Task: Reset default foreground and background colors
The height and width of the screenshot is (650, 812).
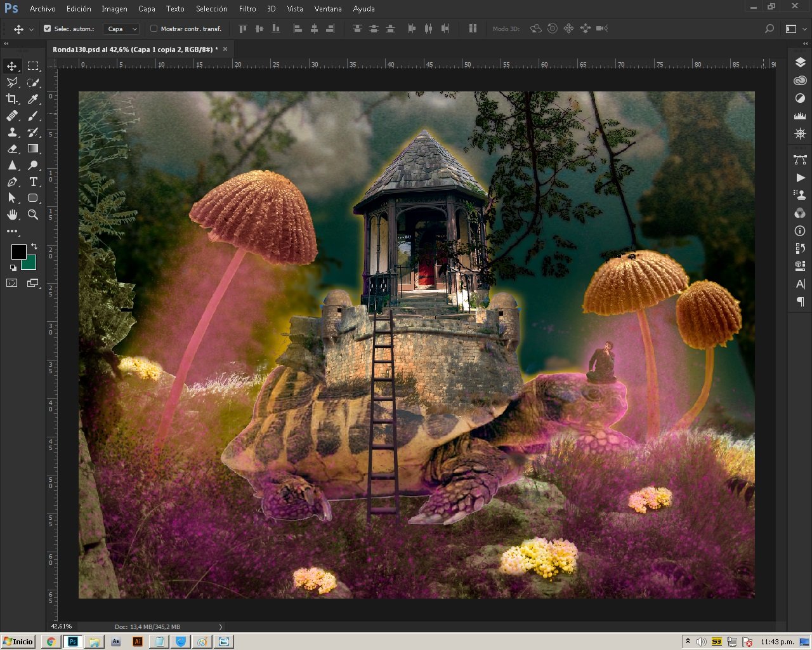Action: tap(13, 268)
